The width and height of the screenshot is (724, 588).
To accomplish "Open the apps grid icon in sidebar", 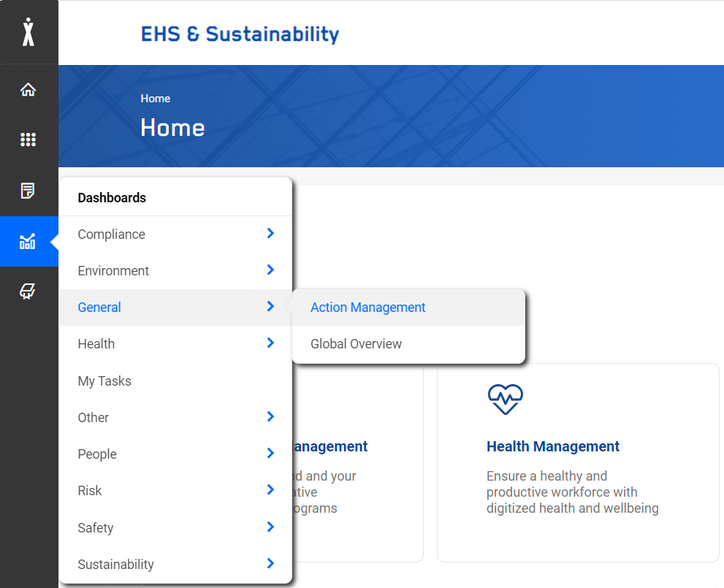I will pos(28,140).
